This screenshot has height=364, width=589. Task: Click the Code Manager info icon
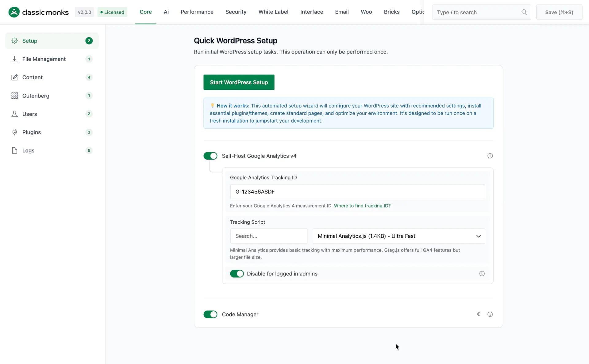490,314
